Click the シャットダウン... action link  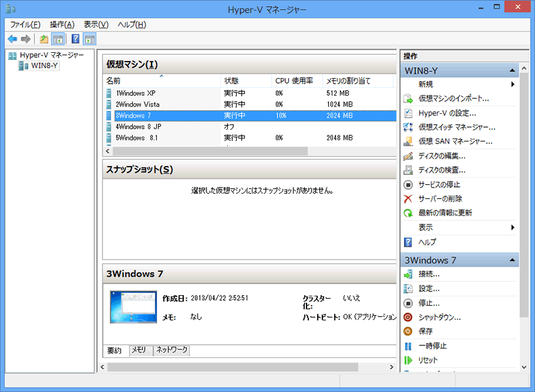pyautogui.click(x=439, y=317)
